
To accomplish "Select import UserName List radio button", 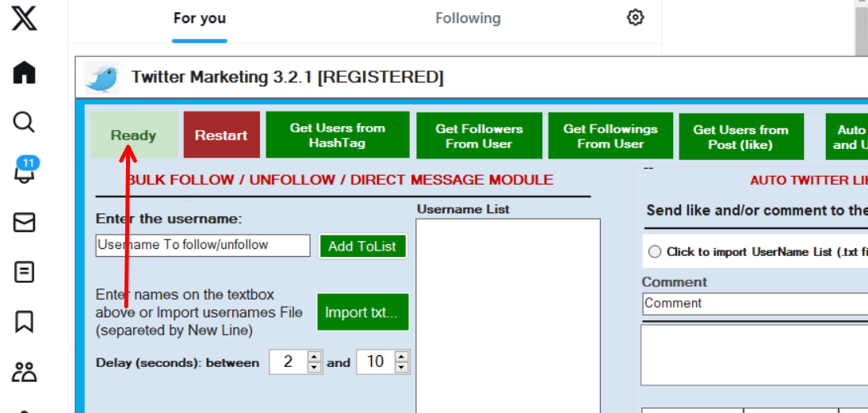I will click(655, 252).
